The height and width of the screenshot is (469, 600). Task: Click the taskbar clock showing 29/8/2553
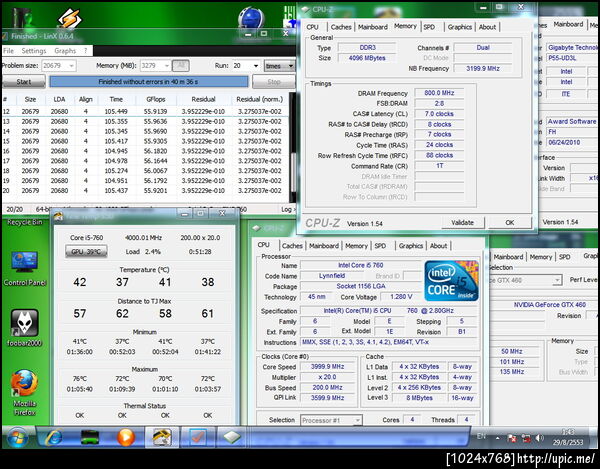pyautogui.click(x=568, y=437)
